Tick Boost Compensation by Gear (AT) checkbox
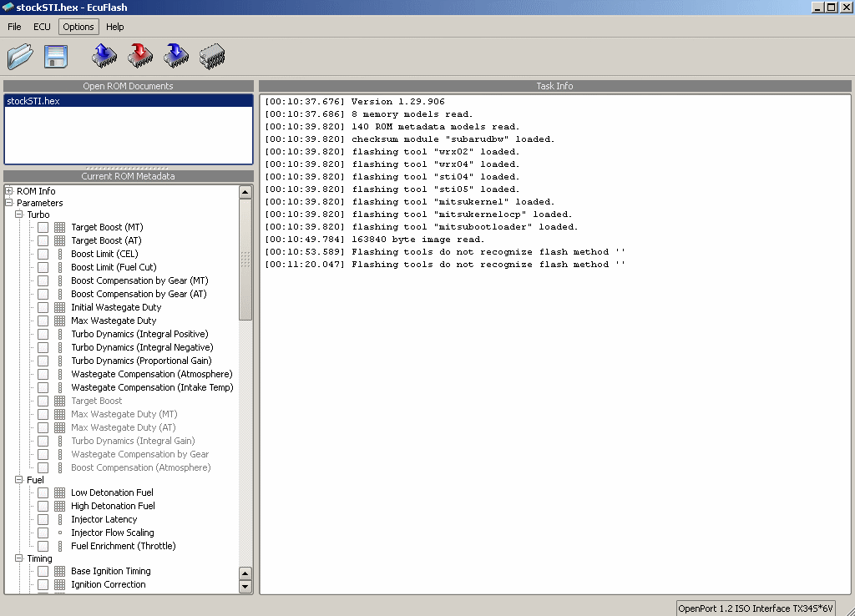Viewport: 855px width, 616px height. point(43,294)
